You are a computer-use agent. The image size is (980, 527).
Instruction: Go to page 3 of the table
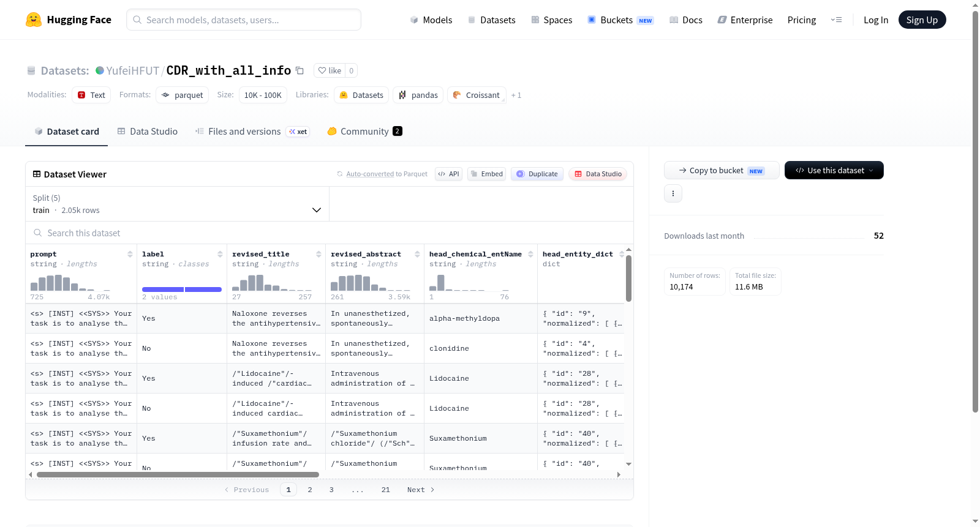tap(331, 490)
